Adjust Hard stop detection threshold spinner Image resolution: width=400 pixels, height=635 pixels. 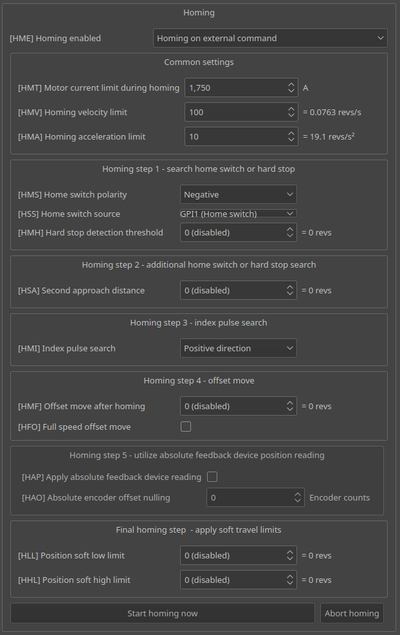[290, 232]
